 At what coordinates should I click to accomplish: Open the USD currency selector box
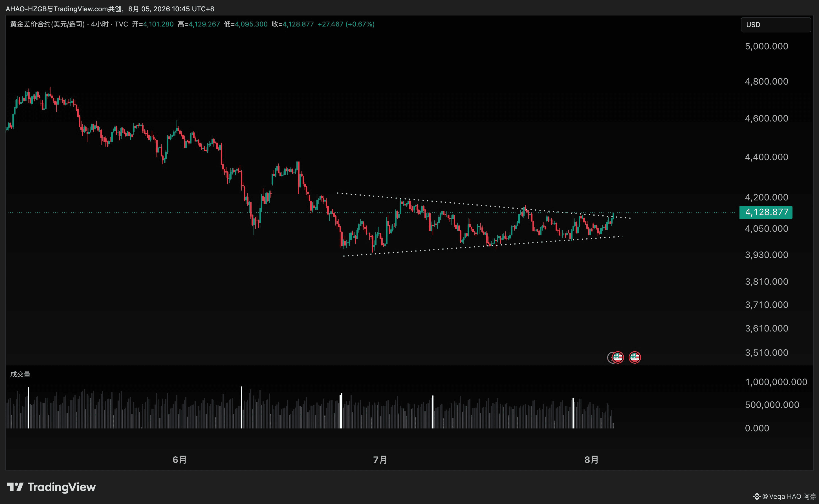click(x=776, y=25)
